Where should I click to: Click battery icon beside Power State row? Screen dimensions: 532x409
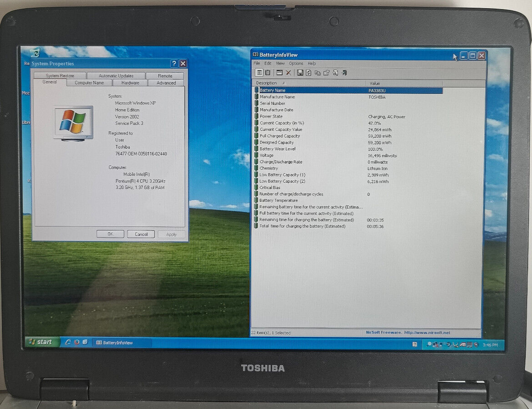tap(256, 116)
